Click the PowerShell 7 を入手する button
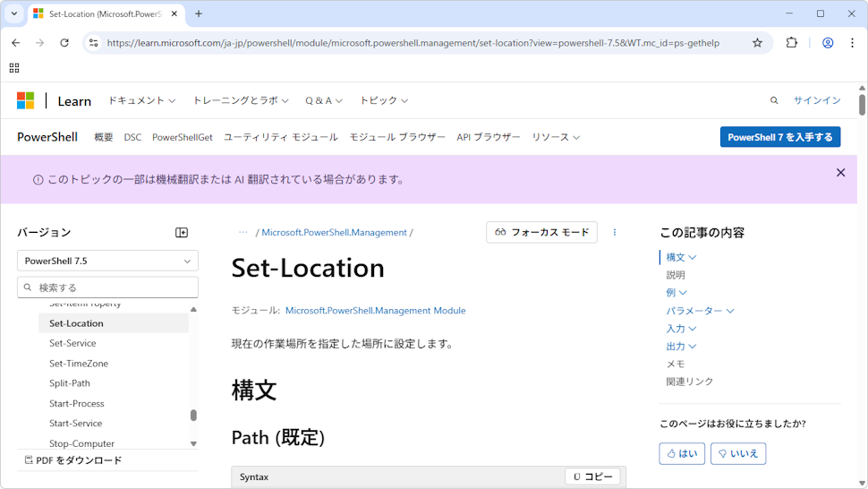Image resolution: width=868 pixels, height=489 pixels. (780, 137)
